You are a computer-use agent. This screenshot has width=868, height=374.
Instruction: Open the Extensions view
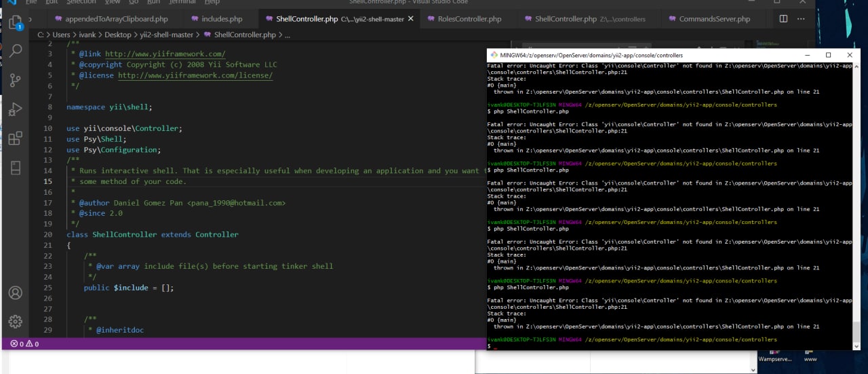point(16,138)
